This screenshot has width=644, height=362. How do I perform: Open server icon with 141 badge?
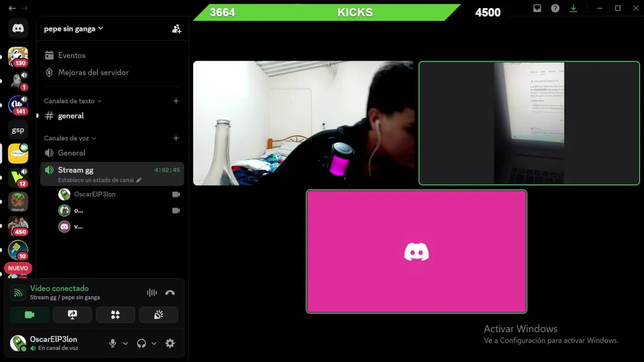(18, 105)
